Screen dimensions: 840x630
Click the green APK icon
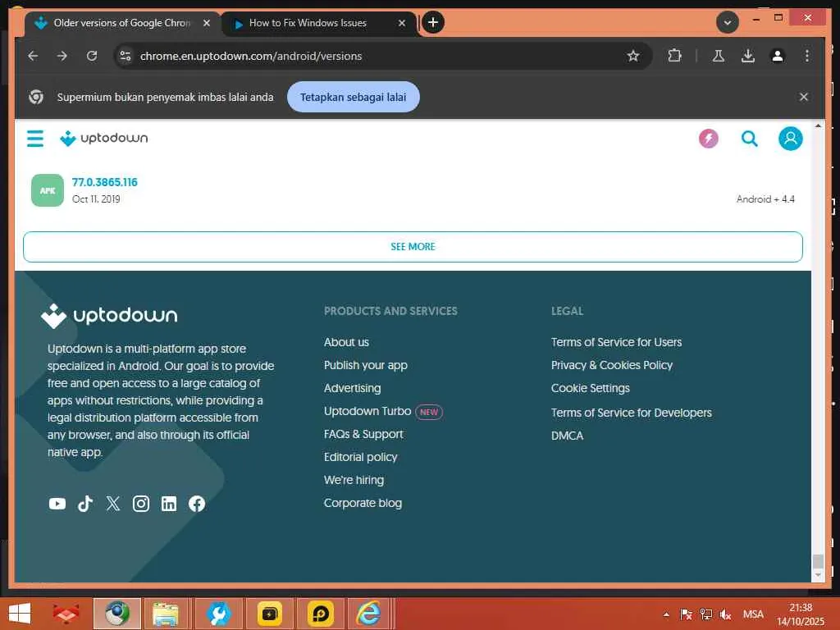coord(47,190)
